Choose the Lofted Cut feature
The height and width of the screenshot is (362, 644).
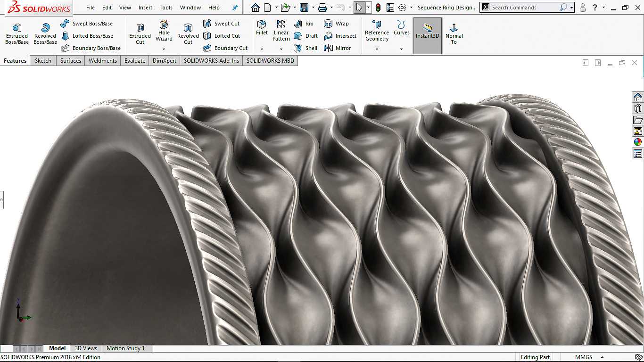222,36
